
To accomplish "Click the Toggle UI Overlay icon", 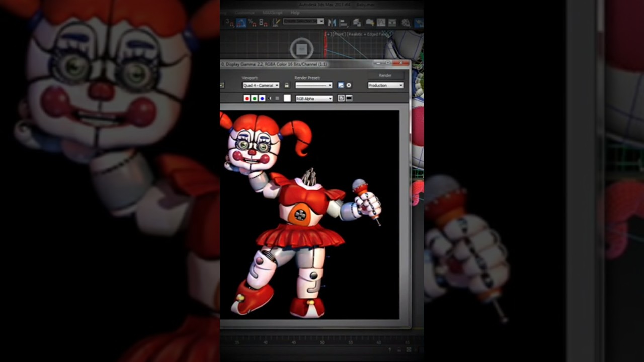I will click(x=341, y=98).
